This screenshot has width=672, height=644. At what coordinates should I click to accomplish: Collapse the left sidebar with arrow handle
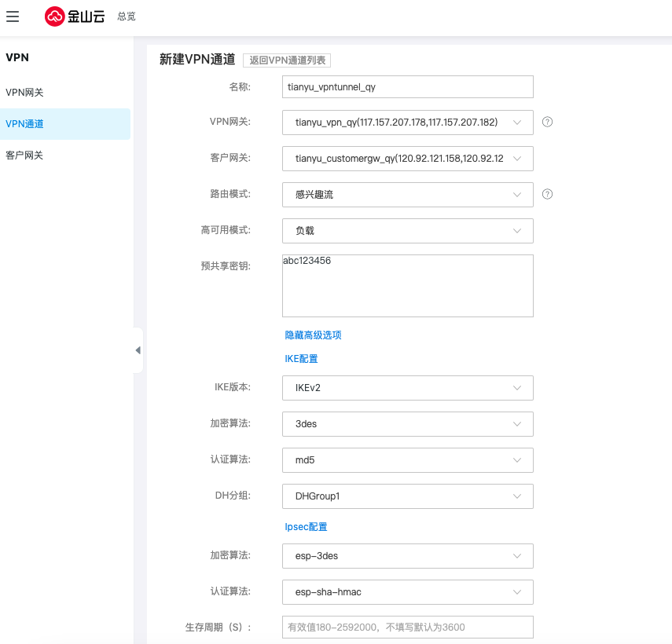click(138, 350)
